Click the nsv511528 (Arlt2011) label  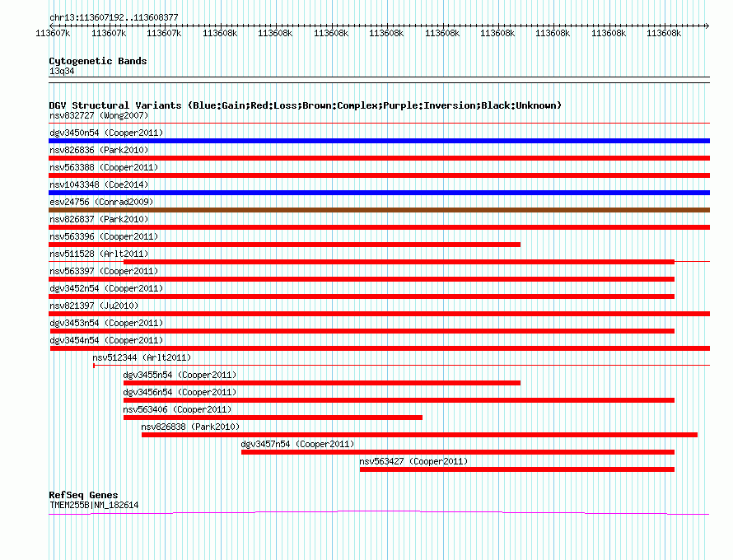pos(99,254)
